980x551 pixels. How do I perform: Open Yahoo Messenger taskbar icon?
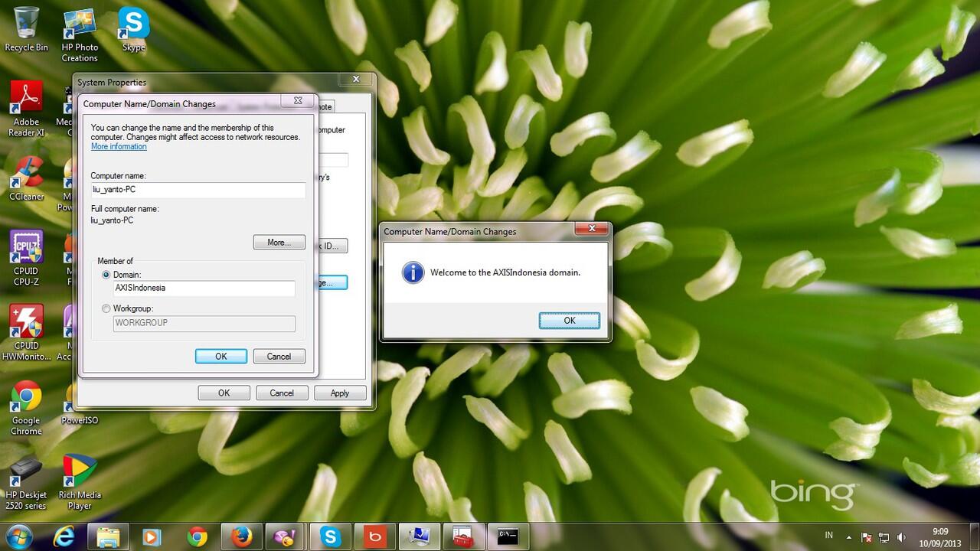(286, 537)
